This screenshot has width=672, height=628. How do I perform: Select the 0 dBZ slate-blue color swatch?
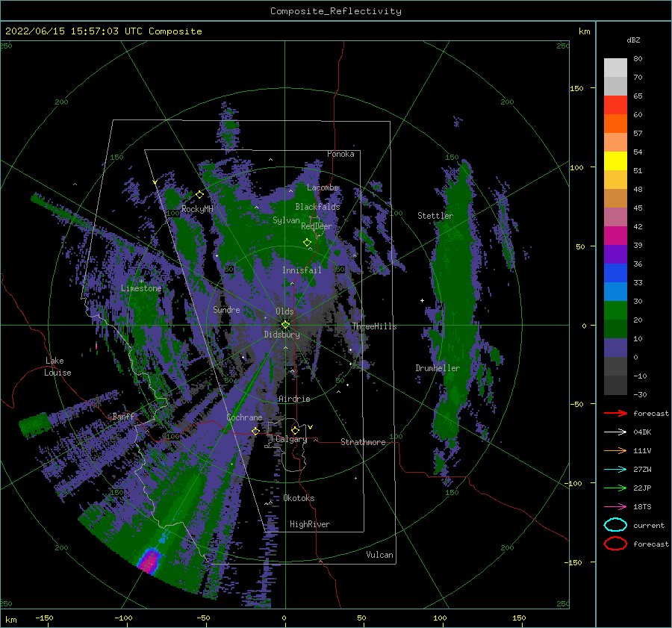[x=615, y=348]
